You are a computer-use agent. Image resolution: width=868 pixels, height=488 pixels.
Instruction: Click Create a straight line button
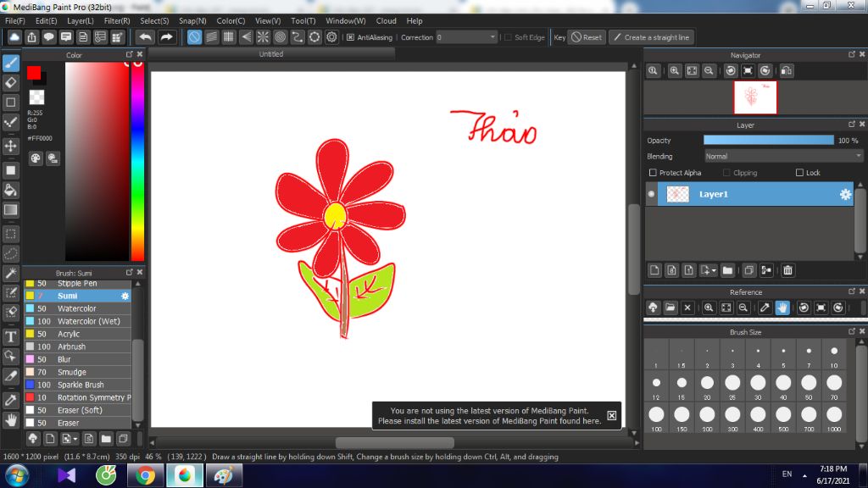pos(652,37)
